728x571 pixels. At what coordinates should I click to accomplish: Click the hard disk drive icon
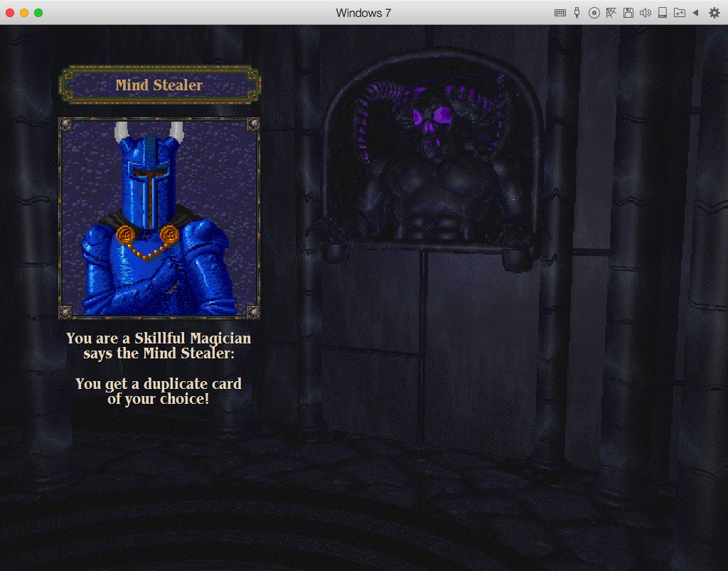coord(662,13)
